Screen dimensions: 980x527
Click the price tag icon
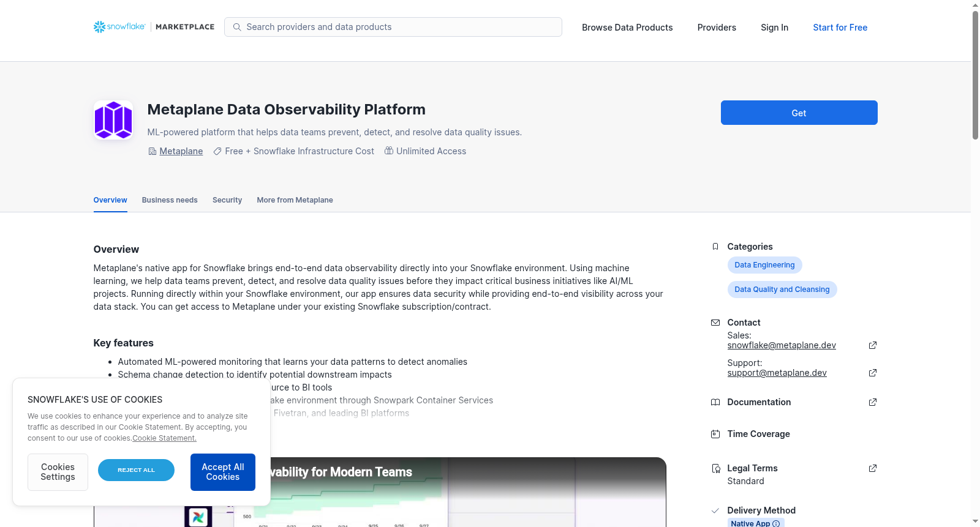[217, 151]
